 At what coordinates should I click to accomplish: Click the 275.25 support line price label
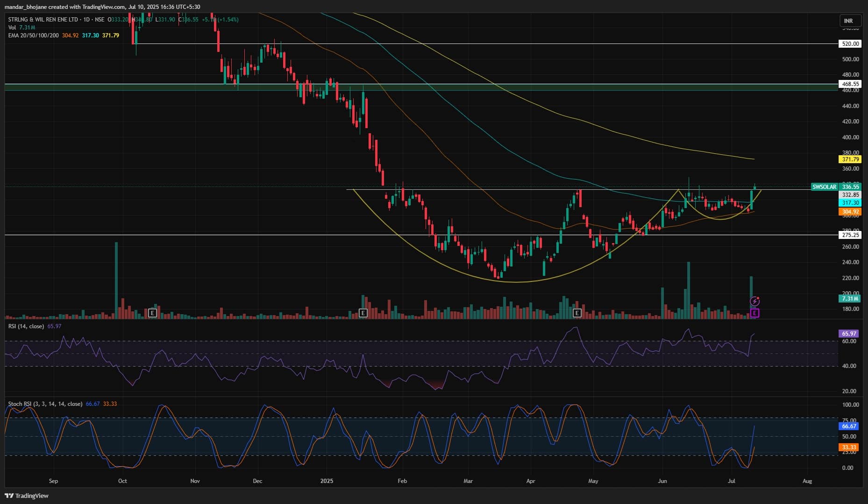coord(850,235)
